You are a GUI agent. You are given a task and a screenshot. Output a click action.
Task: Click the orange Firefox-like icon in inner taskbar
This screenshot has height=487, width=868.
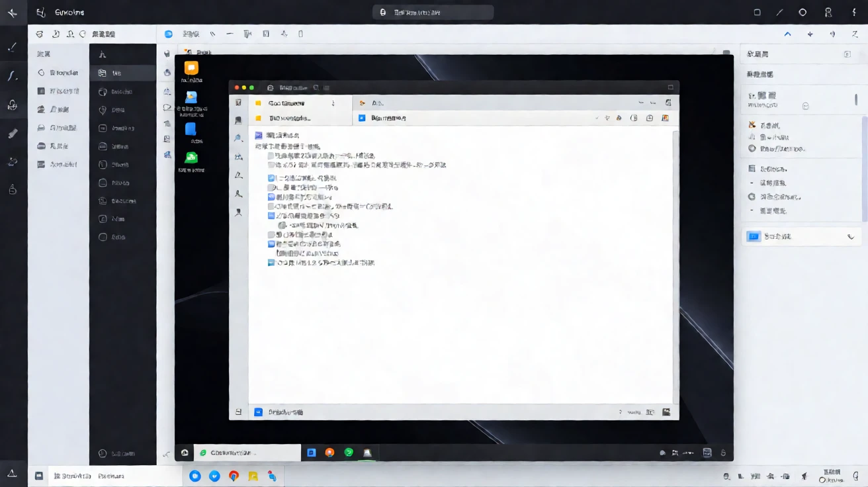[329, 453]
